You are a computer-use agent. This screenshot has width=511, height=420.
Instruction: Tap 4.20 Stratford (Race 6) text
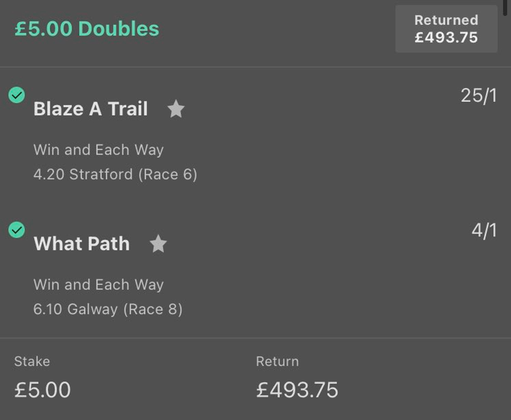(115, 174)
